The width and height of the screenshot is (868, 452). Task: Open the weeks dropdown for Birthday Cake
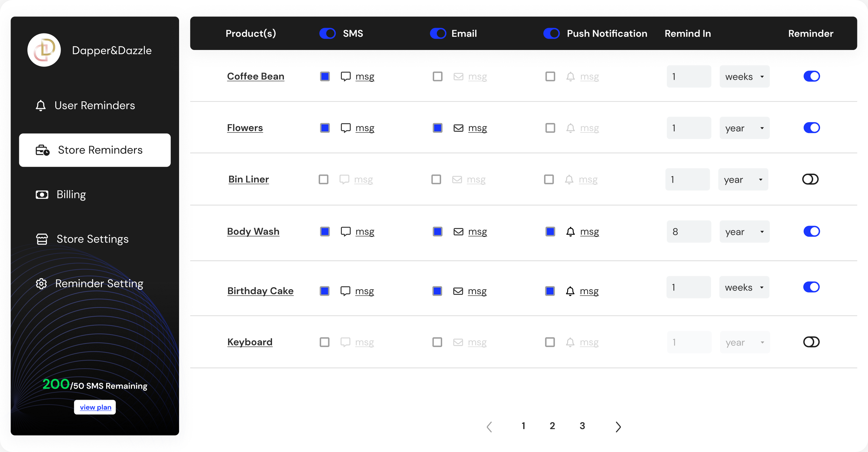coord(744,287)
